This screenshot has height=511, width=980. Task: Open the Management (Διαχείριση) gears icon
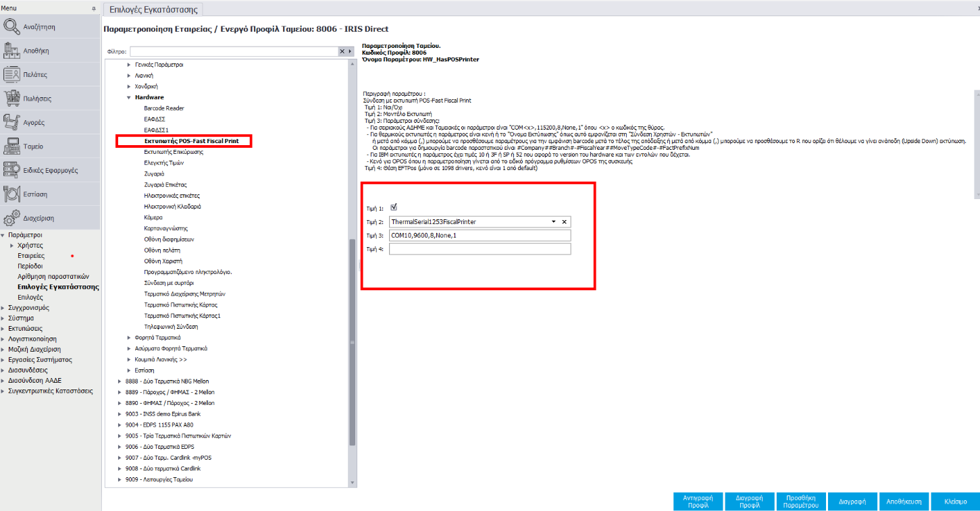click(x=12, y=218)
